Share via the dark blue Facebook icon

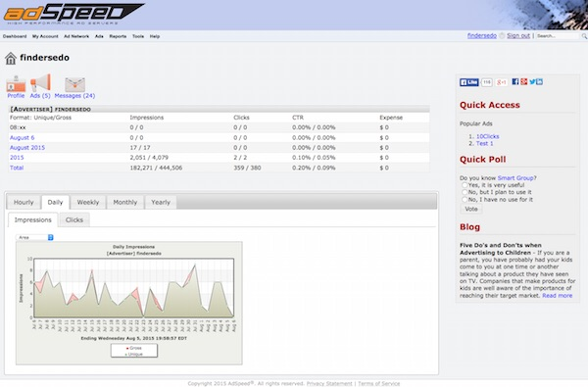[515, 81]
